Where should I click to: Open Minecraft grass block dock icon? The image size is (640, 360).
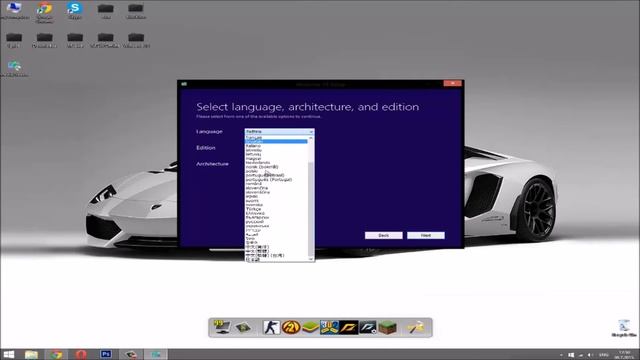[x=387, y=327]
